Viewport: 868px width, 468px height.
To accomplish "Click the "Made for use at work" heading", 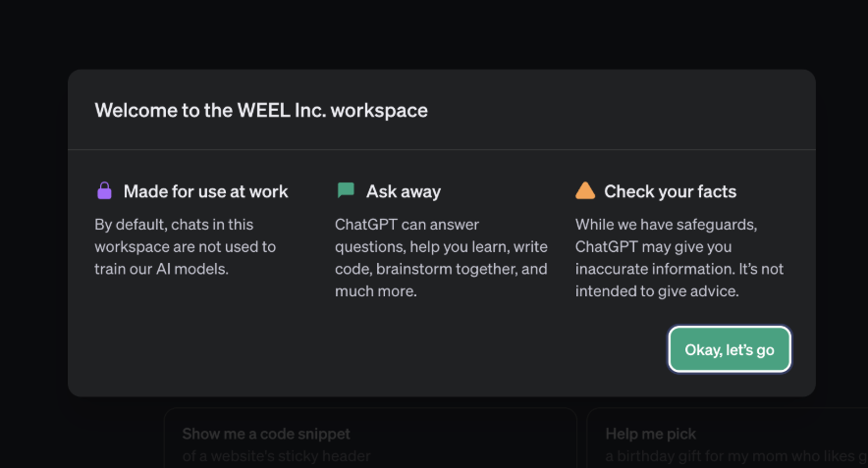I will tap(205, 191).
